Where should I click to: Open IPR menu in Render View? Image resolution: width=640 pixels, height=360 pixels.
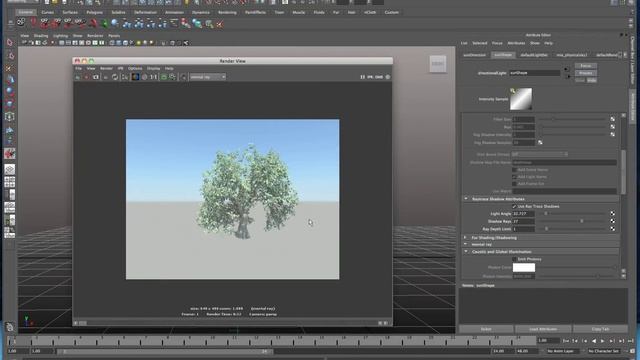click(120, 68)
